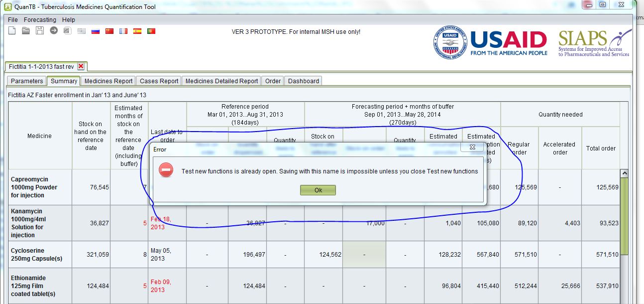Viewport: 644px width, 304px height.
Task: Close the Fictitia 1-1-2013 fast rev tab
Action: click(x=81, y=66)
